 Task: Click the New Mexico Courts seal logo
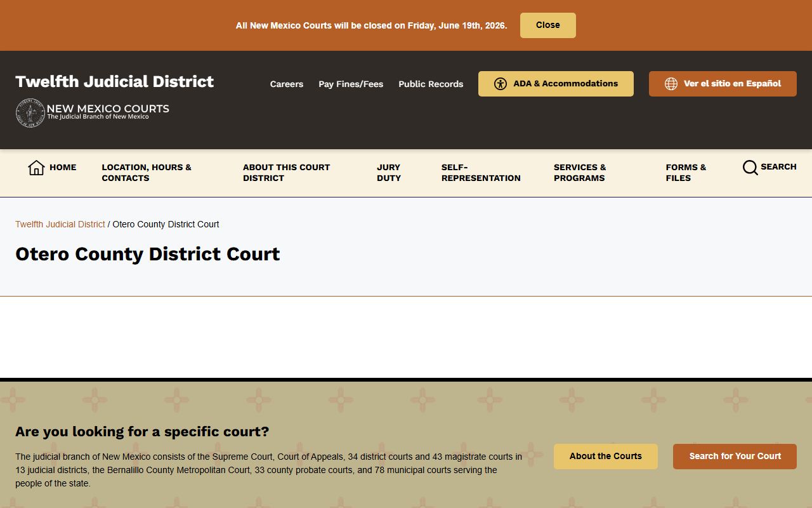pos(30,113)
